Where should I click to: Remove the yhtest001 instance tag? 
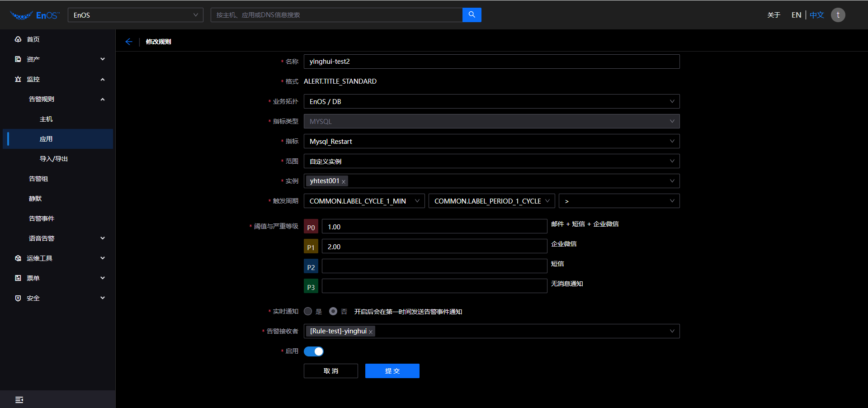[x=344, y=181]
